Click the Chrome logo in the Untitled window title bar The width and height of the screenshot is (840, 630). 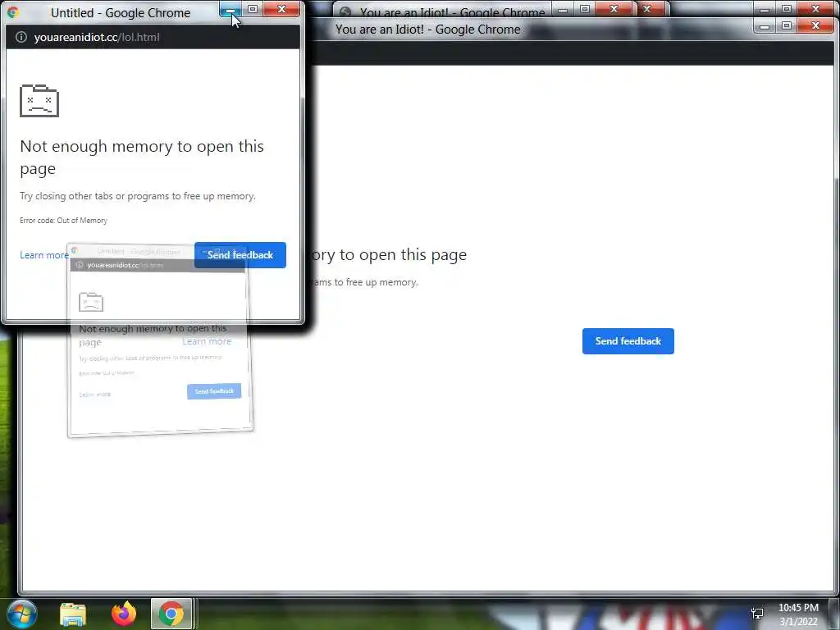coord(13,11)
